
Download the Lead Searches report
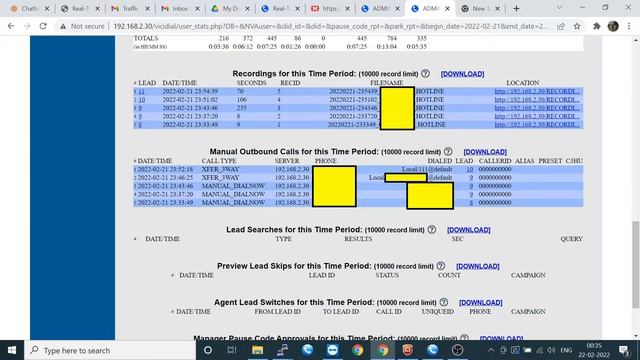[469, 230]
